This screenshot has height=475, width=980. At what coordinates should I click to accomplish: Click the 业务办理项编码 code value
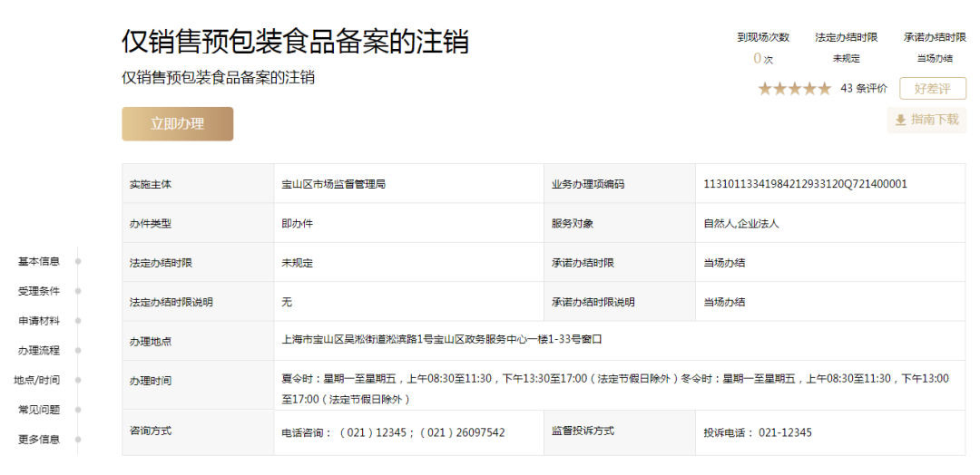pos(805,184)
